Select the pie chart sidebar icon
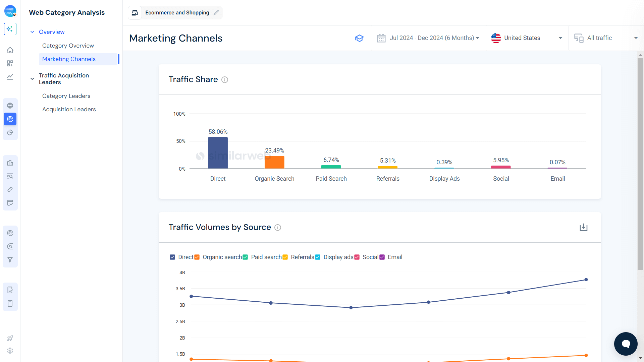The width and height of the screenshot is (644, 362). click(x=10, y=132)
